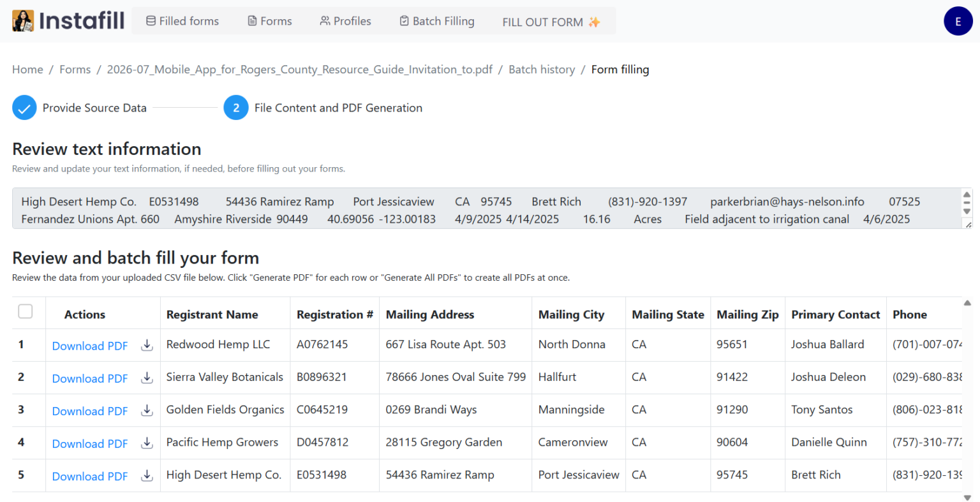
Task: Select the File Content and PDF Generation step
Action: [338, 107]
